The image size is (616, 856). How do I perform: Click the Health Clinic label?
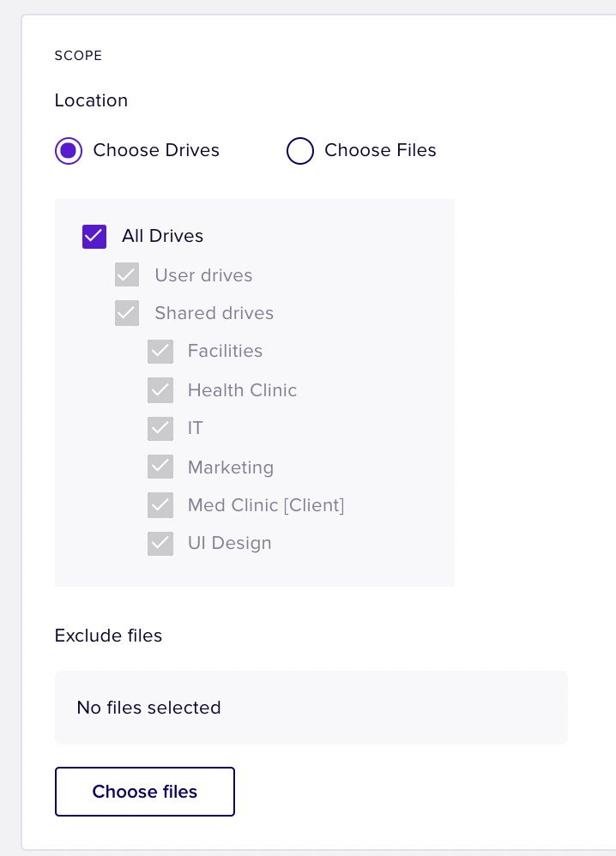tap(243, 389)
